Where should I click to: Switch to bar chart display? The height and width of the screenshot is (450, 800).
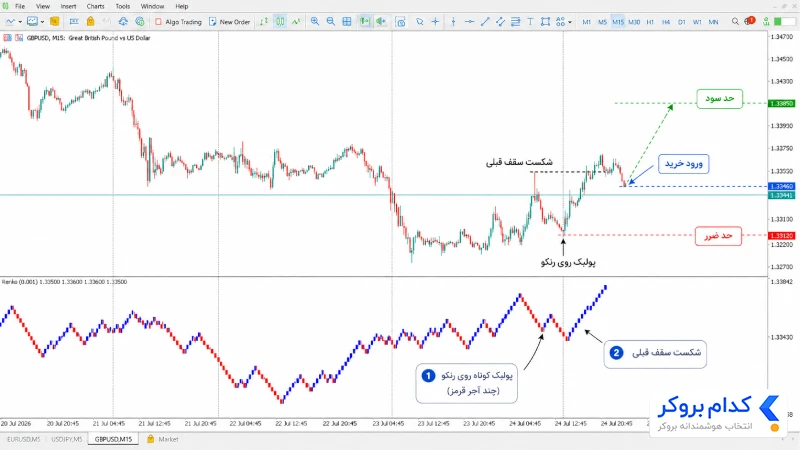click(264, 21)
